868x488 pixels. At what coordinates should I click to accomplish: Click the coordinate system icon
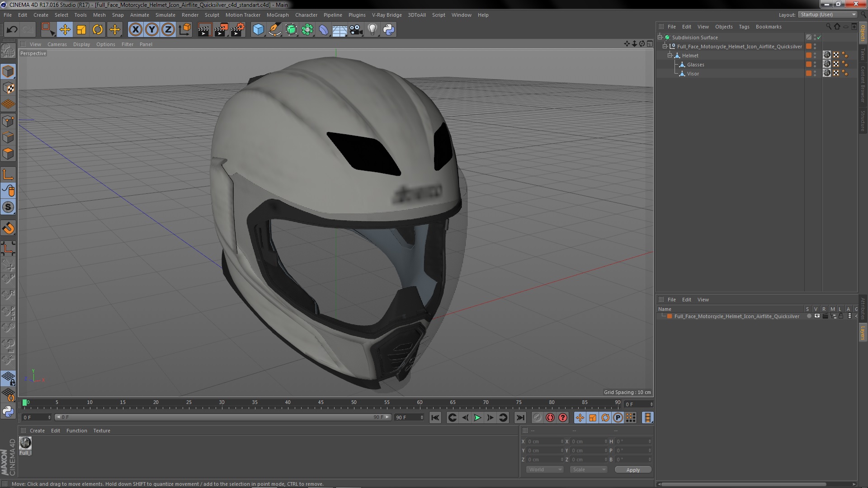point(184,30)
